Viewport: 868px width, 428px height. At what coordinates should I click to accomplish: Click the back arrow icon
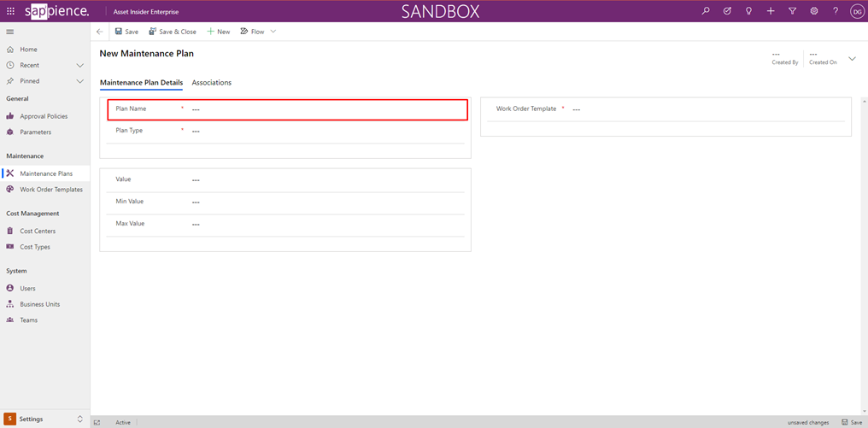[100, 32]
